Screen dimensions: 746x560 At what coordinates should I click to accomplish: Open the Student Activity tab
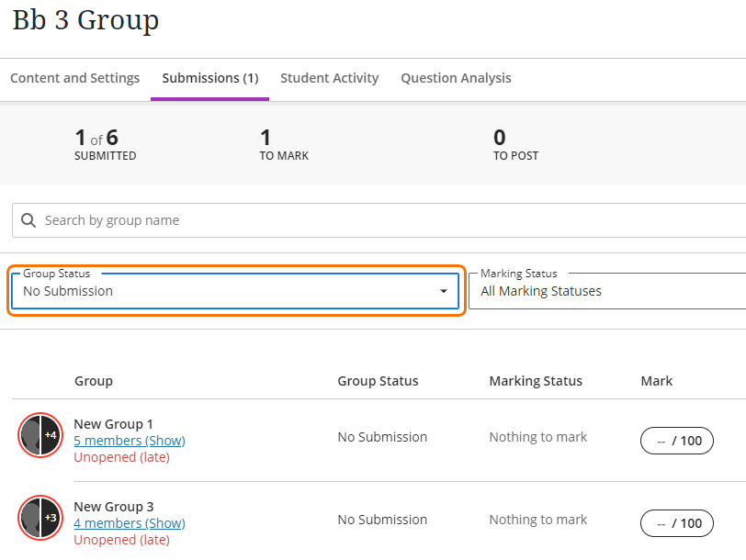[329, 78]
